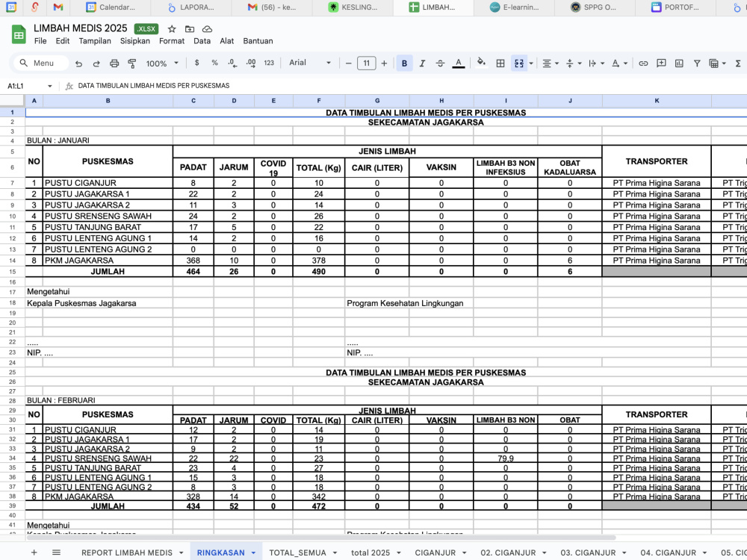The width and height of the screenshot is (747, 560).
Task: Open the text color picker
Action: pos(459,63)
